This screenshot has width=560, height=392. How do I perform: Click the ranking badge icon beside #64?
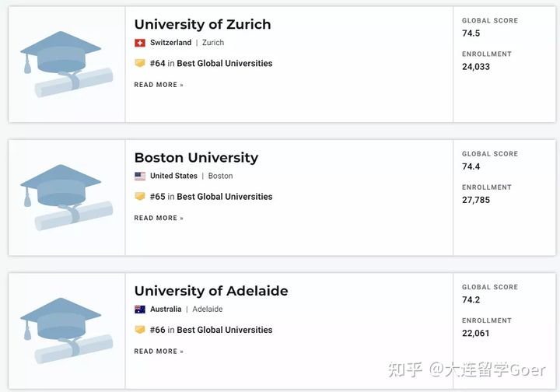click(140, 63)
